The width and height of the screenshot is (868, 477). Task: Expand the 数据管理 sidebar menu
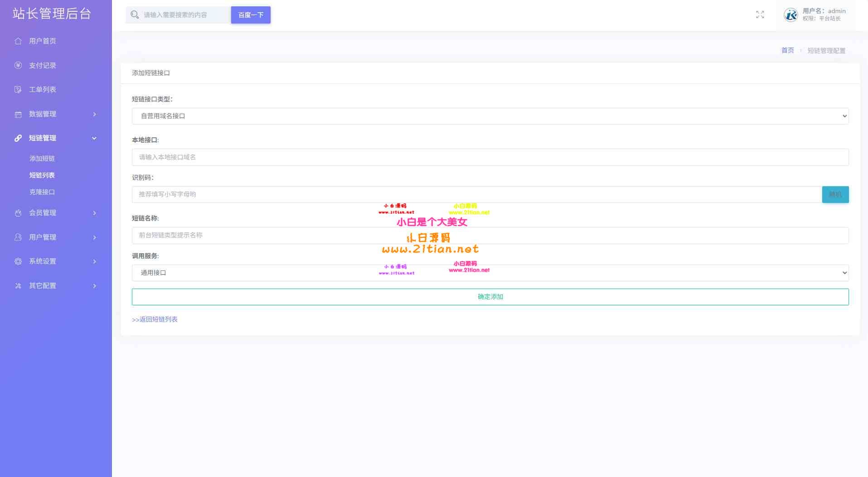[55, 114]
